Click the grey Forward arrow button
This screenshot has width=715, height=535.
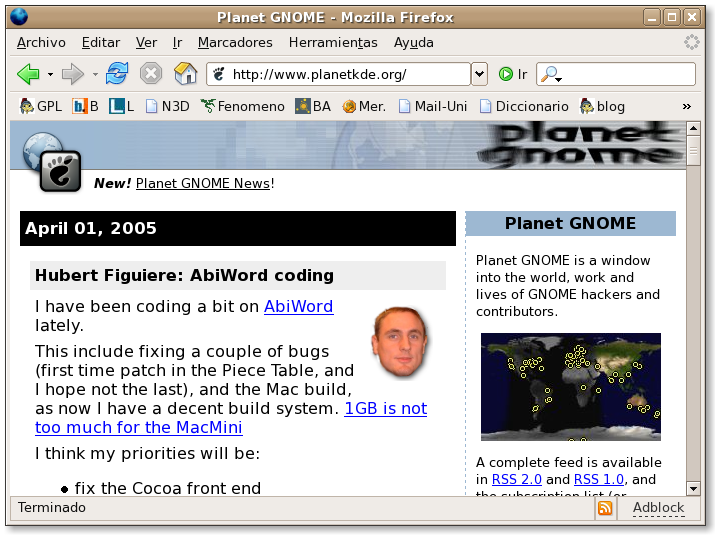point(73,74)
